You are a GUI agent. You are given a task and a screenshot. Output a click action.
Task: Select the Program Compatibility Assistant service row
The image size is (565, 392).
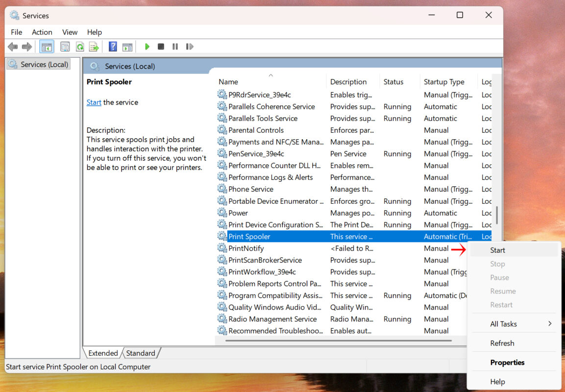[x=342, y=295]
